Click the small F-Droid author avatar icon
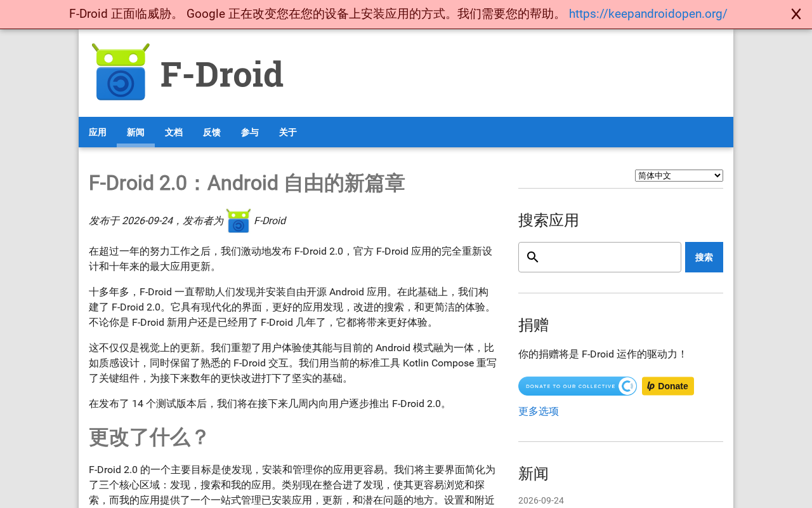This screenshot has width=812, height=508. (x=239, y=221)
